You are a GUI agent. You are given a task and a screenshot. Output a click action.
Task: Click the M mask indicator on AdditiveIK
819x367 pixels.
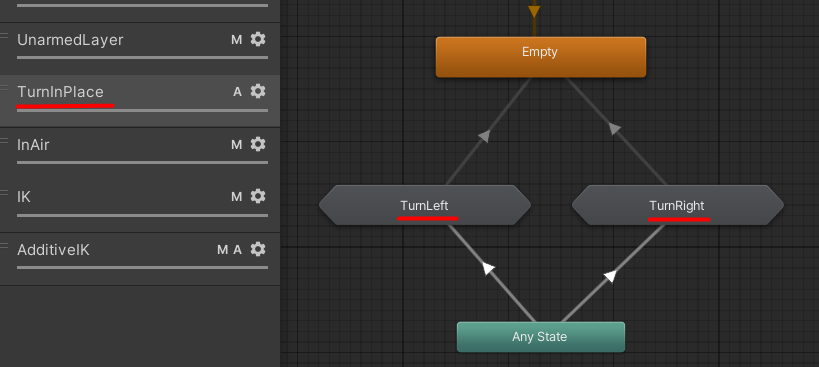click(223, 250)
